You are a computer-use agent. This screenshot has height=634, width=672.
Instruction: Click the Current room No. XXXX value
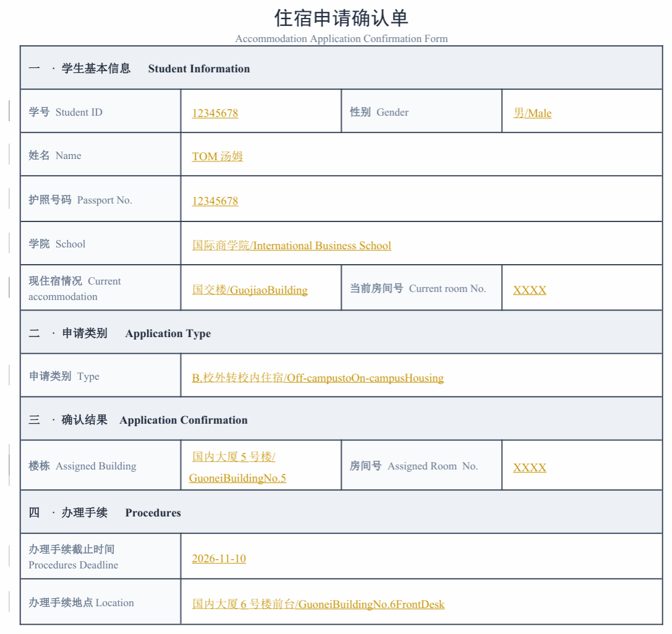coord(530,290)
